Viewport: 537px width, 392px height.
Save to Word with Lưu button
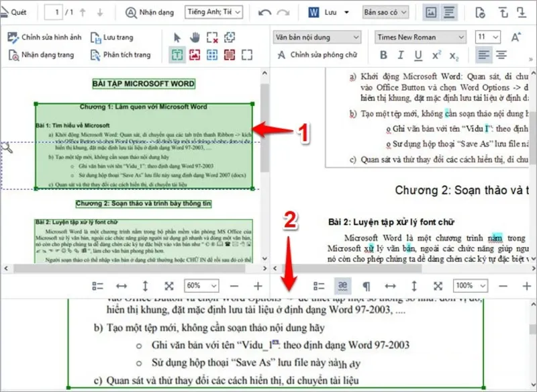click(x=323, y=12)
